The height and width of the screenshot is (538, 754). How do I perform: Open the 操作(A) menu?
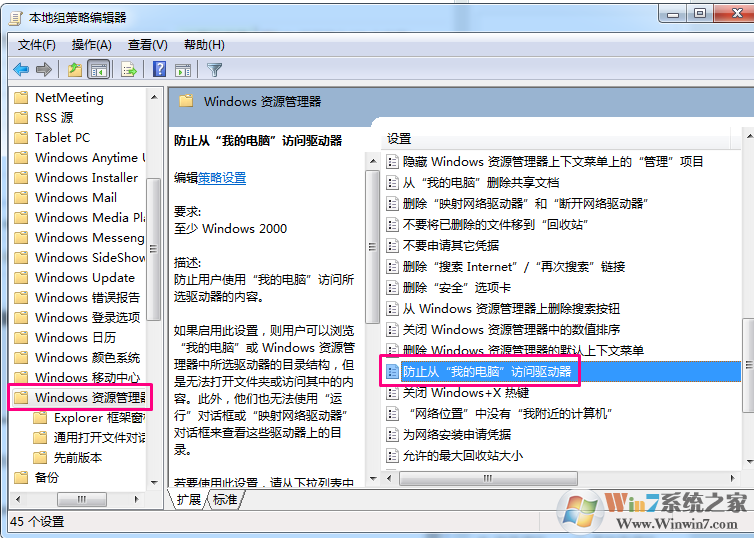tap(91, 45)
